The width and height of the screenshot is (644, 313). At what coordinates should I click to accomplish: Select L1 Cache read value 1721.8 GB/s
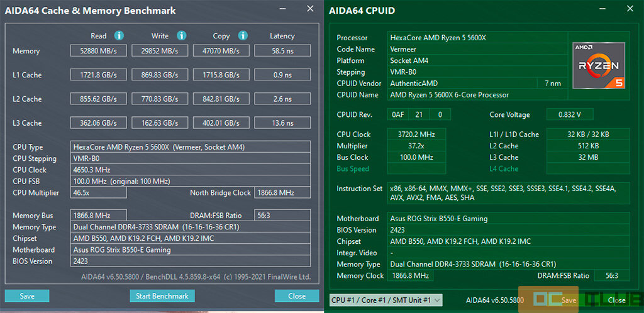pyautogui.click(x=99, y=75)
